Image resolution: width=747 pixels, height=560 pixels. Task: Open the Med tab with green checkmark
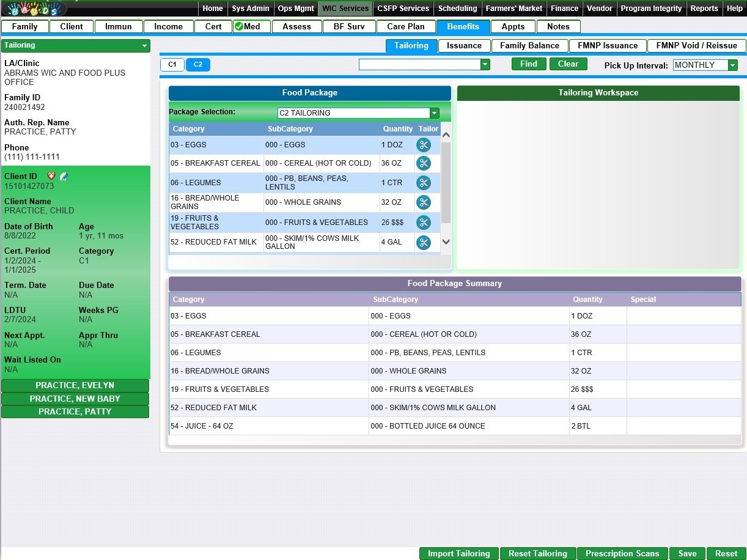click(252, 27)
